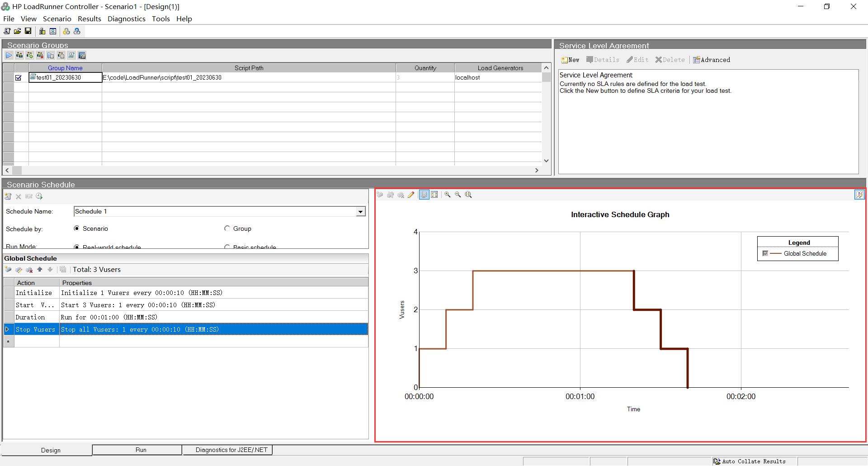
Task: Open the Help menu
Action: point(184,19)
